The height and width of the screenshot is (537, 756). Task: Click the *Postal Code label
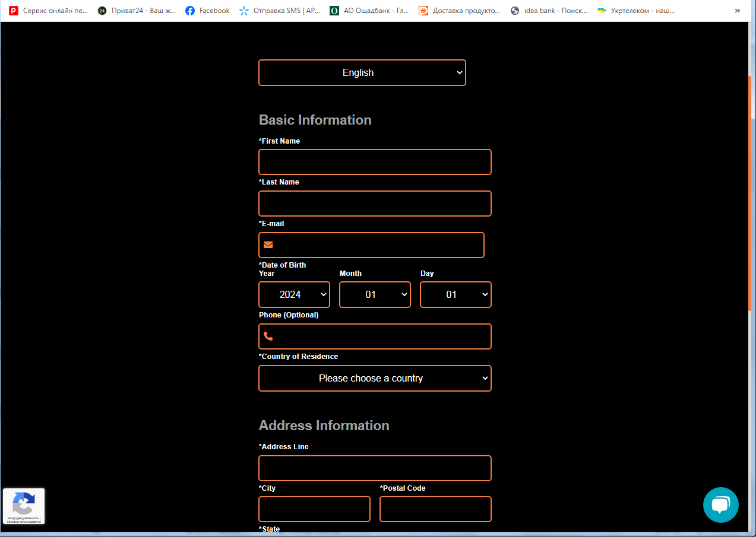pyautogui.click(x=403, y=488)
